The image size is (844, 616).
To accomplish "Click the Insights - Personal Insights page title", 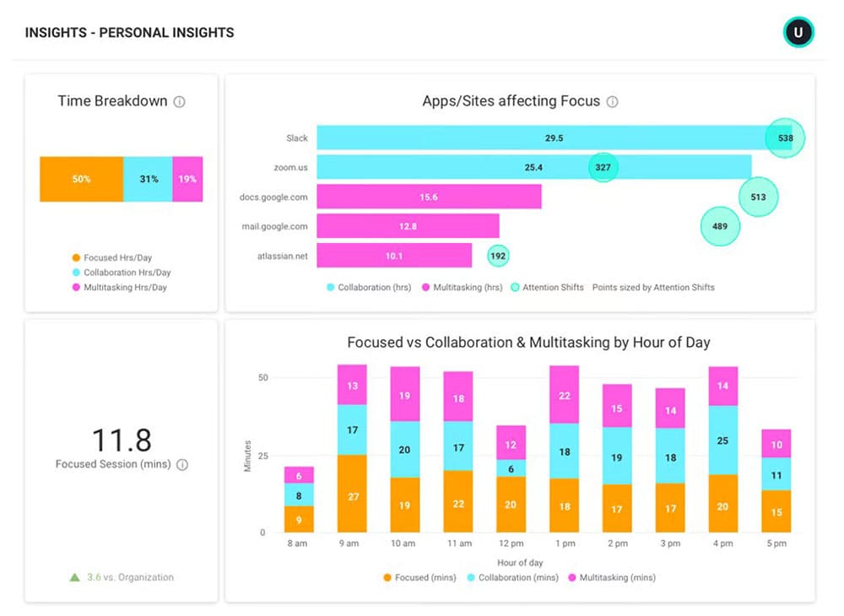I will point(129,33).
